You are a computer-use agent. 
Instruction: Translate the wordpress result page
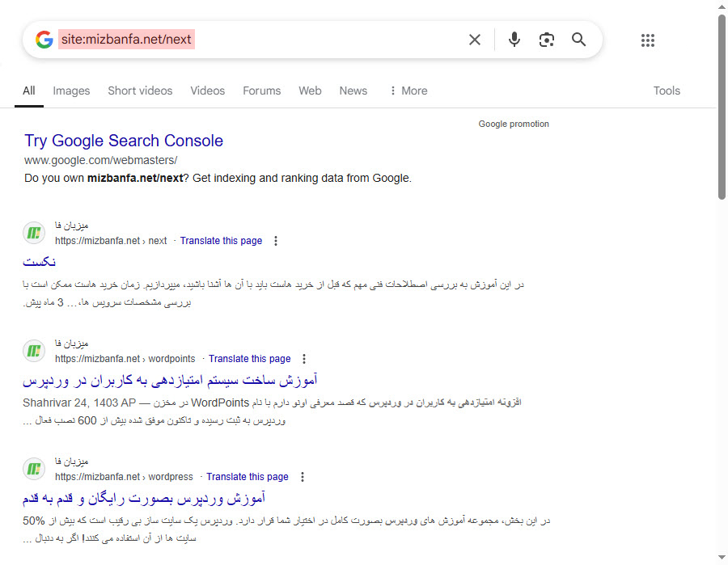pyautogui.click(x=248, y=477)
